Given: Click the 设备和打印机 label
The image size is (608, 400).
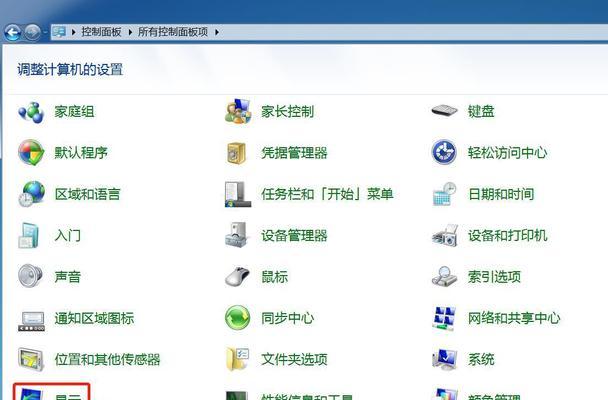Looking at the screenshot, I should [507, 235].
